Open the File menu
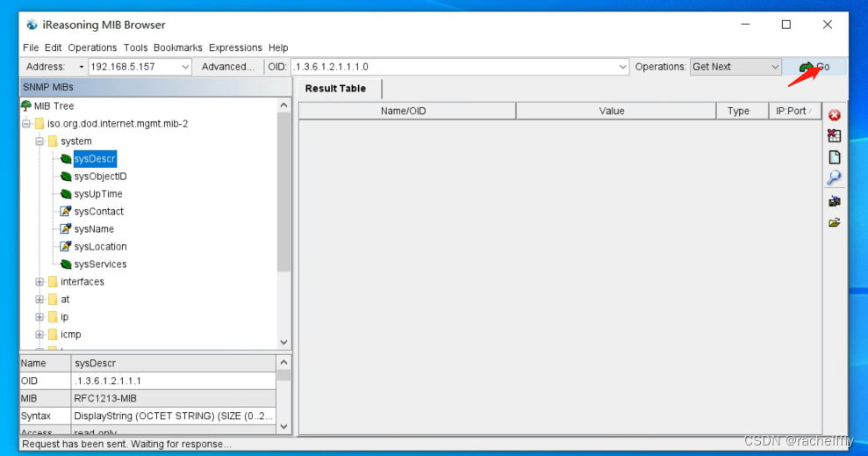 (31, 47)
